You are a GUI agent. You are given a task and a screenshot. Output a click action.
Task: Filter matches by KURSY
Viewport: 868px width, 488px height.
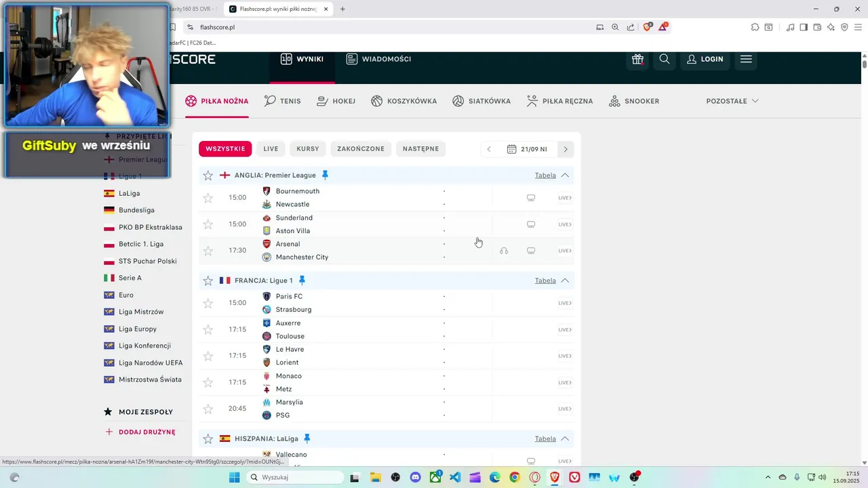[308, 149]
